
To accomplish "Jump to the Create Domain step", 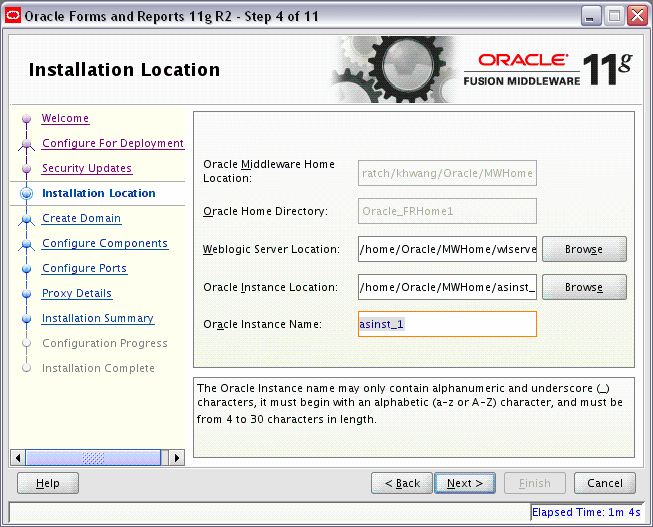I will click(x=82, y=218).
